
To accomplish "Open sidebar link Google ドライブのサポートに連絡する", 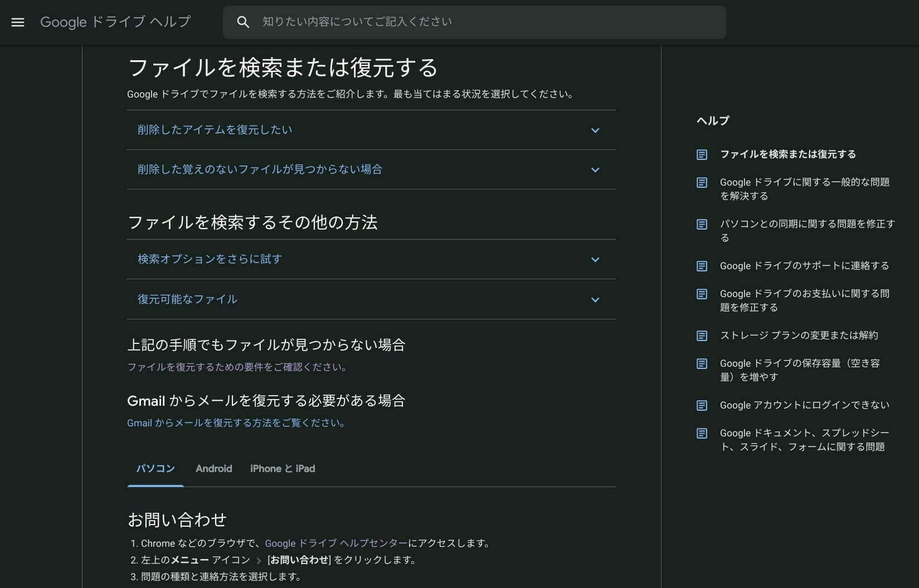I will pyautogui.click(x=805, y=266).
